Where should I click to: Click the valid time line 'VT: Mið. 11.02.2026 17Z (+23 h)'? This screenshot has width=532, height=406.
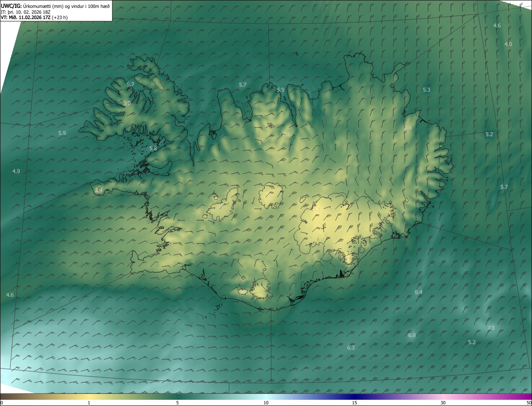[34, 17]
